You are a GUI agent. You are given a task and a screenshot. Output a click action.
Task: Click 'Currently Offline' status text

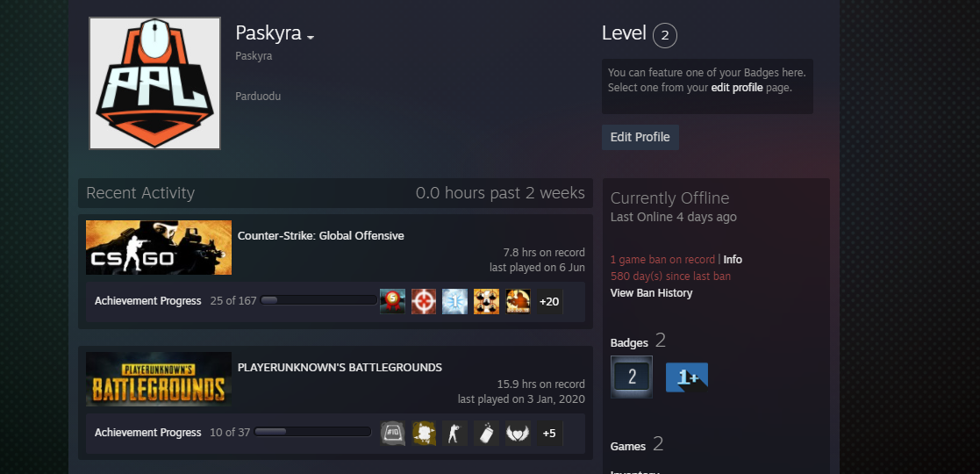click(x=669, y=198)
